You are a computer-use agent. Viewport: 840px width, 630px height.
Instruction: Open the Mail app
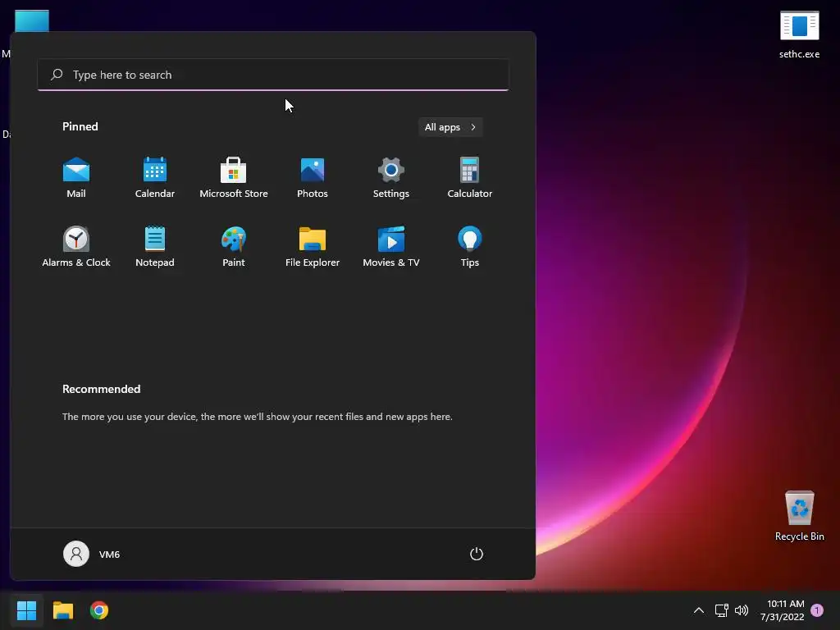coord(76,178)
